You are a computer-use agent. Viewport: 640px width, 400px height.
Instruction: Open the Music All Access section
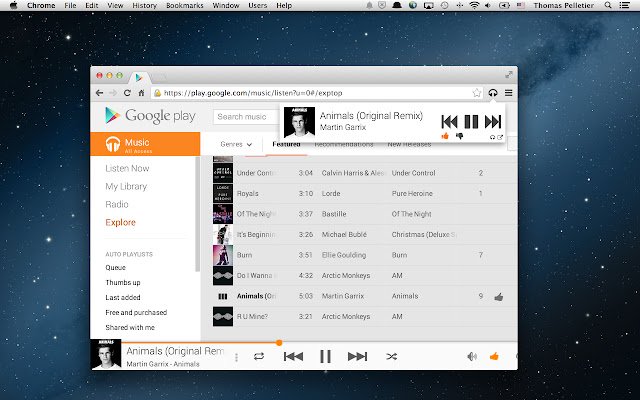145,144
